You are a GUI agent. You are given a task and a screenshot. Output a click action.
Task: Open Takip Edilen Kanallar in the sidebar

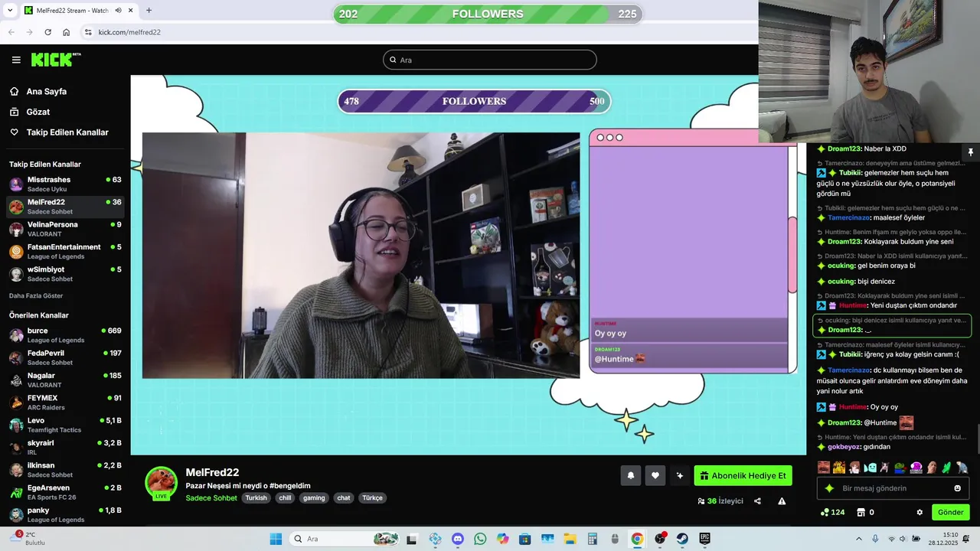[59, 132]
